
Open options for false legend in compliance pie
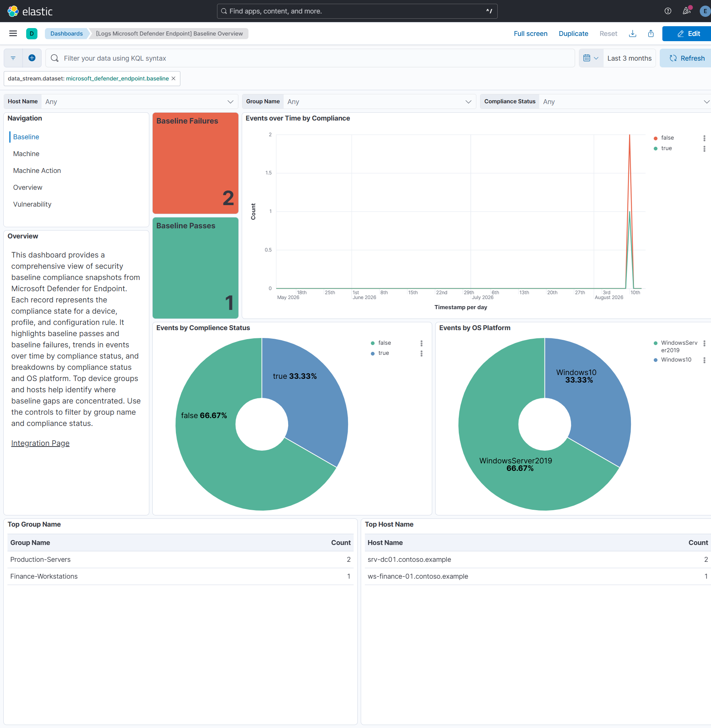[x=421, y=343]
